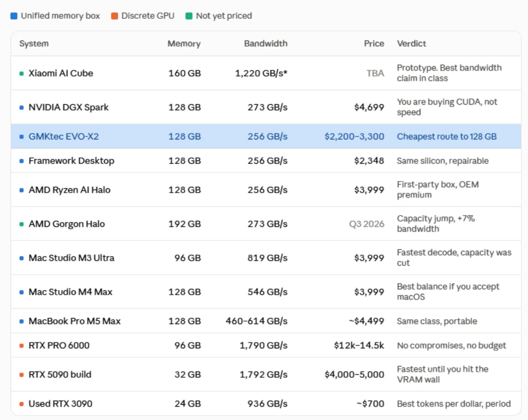Image resolution: width=528 pixels, height=420 pixels.
Task: Click the 936 GB/s bandwidth cell
Action: tap(268, 404)
